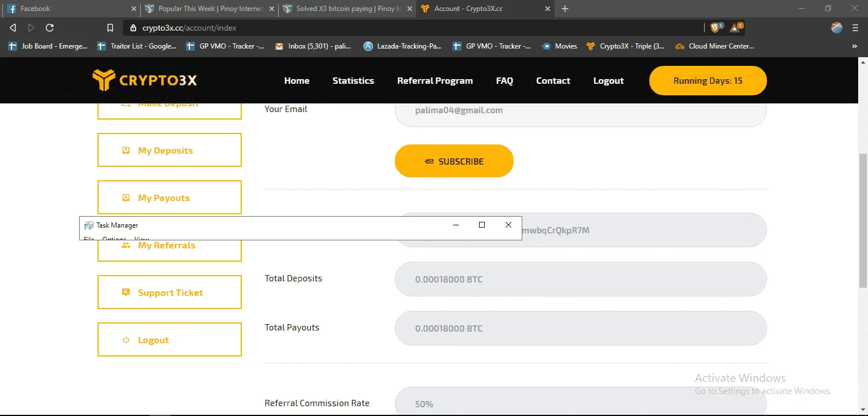View site lock security info
Image resolution: width=868 pixels, height=416 pixels.
click(133, 28)
